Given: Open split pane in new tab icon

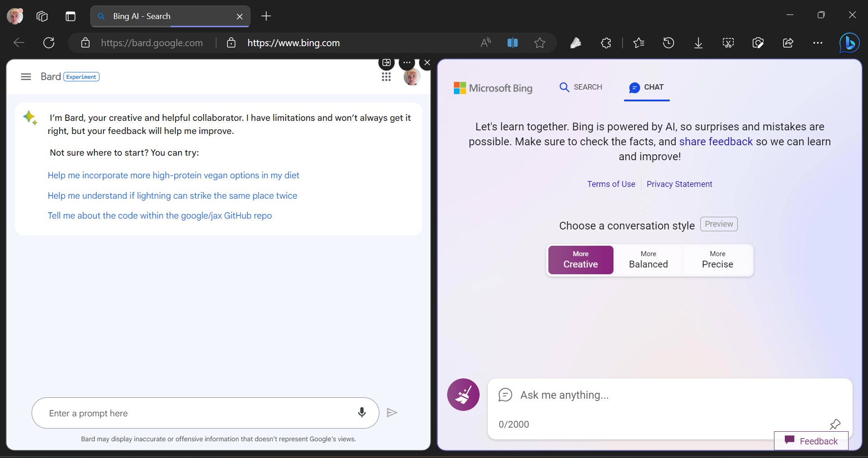Looking at the screenshot, I should click(x=387, y=62).
